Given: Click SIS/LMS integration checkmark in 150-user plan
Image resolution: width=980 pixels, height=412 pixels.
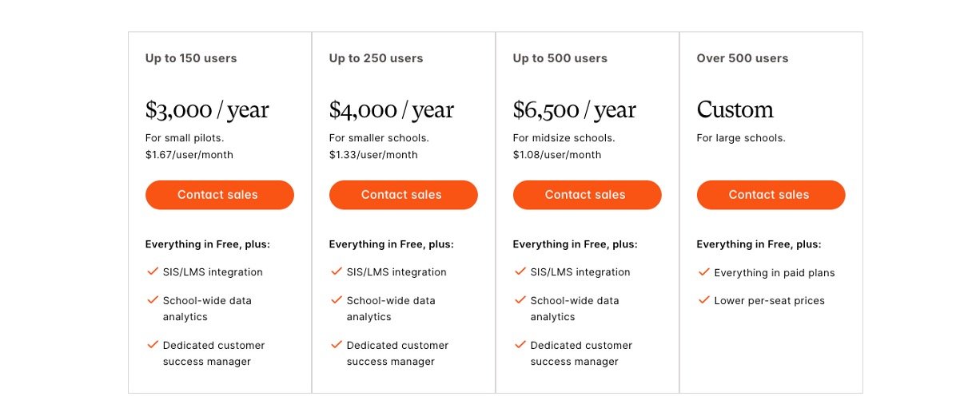Looking at the screenshot, I should coord(153,271).
